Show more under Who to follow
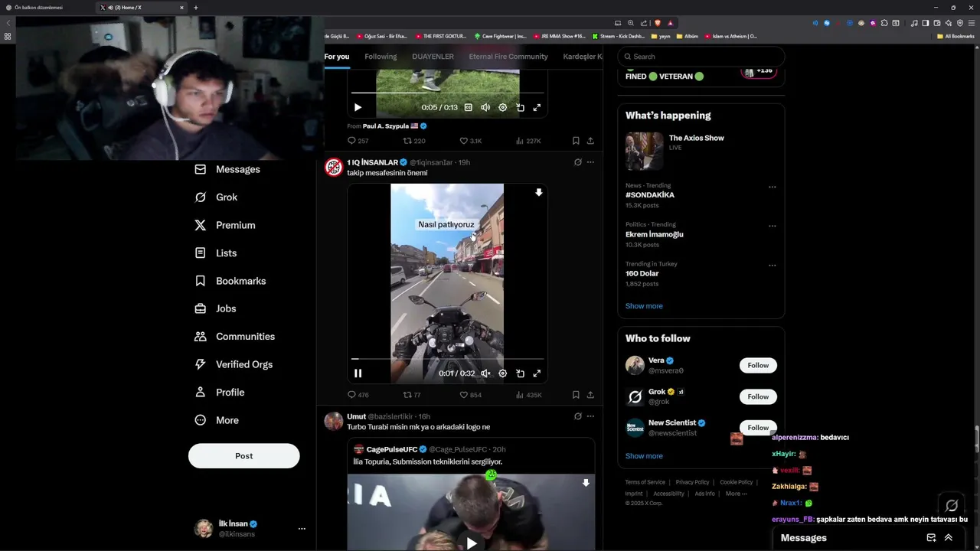The height and width of the screenshot is (551, 980). point(644,456)
